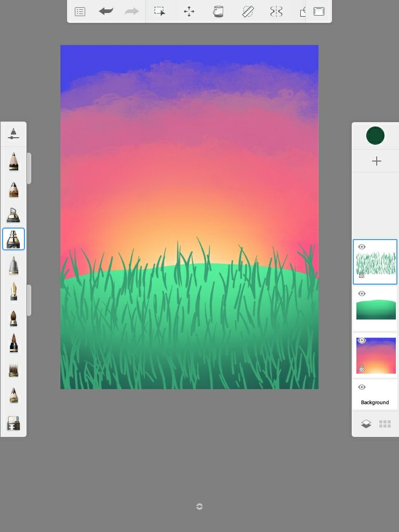Select the black-handled paintbrush

point(13,343)
